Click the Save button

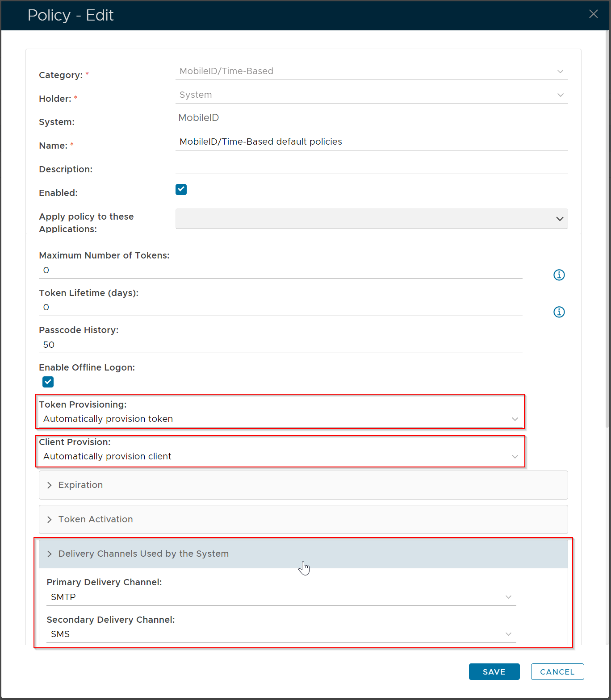pyautogui.click(x=494, y=672)
